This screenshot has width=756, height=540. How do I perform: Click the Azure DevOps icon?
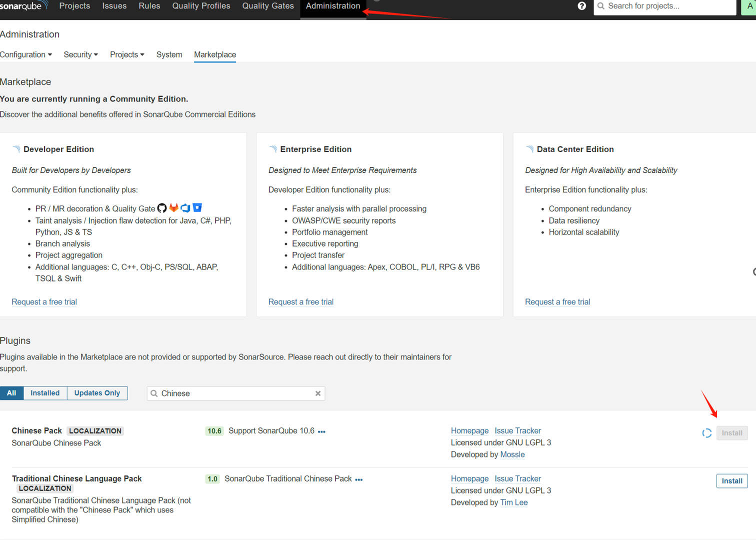coord(185,207)
